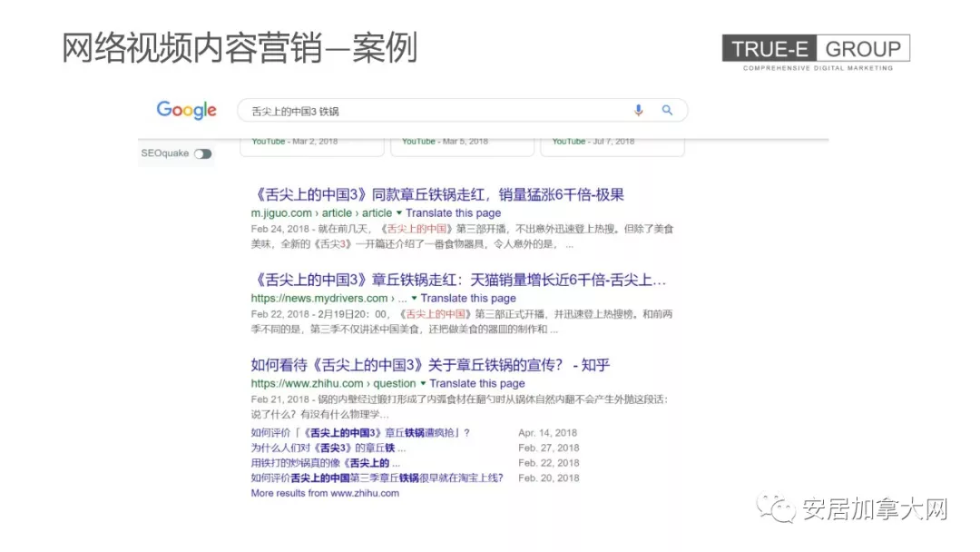Viewport: 980px width, 552px height.
Task: Click Translate this page for mydrivers result
Action: pyautogui.click(x=468, y=298)
